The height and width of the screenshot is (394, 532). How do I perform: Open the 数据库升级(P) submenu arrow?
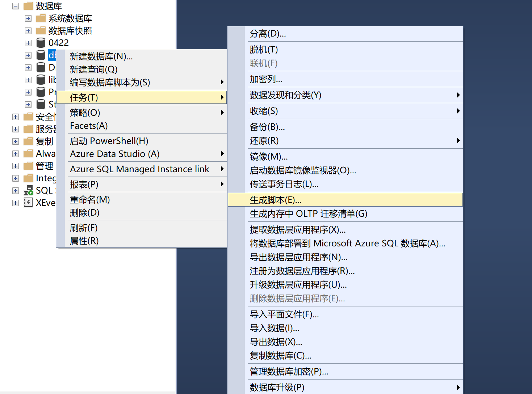(458, 387)
